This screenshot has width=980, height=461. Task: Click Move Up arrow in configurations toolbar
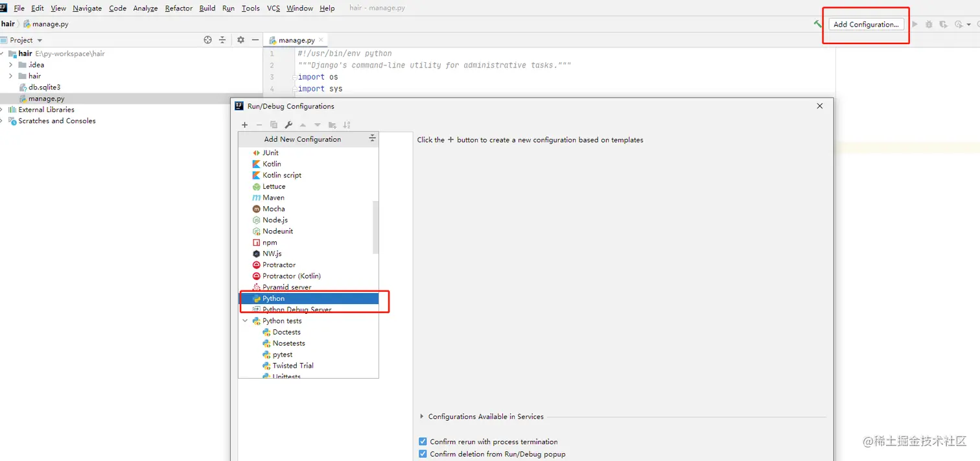303,124
